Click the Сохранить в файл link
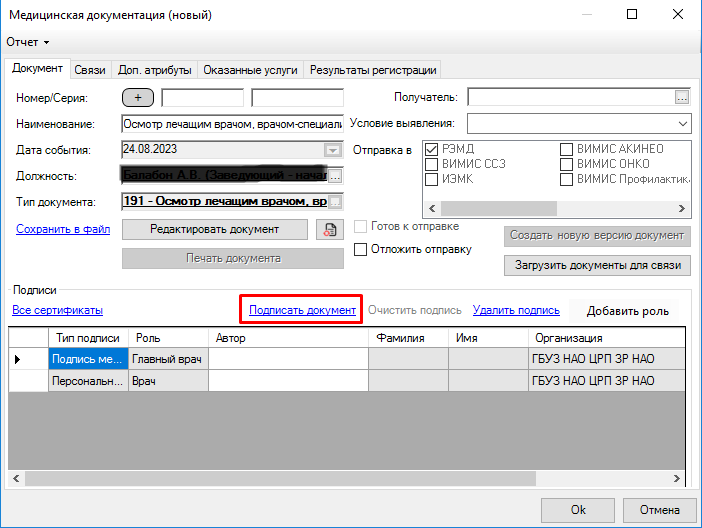The height and width of the screenshot is (528, 702). tap(63, 229)
